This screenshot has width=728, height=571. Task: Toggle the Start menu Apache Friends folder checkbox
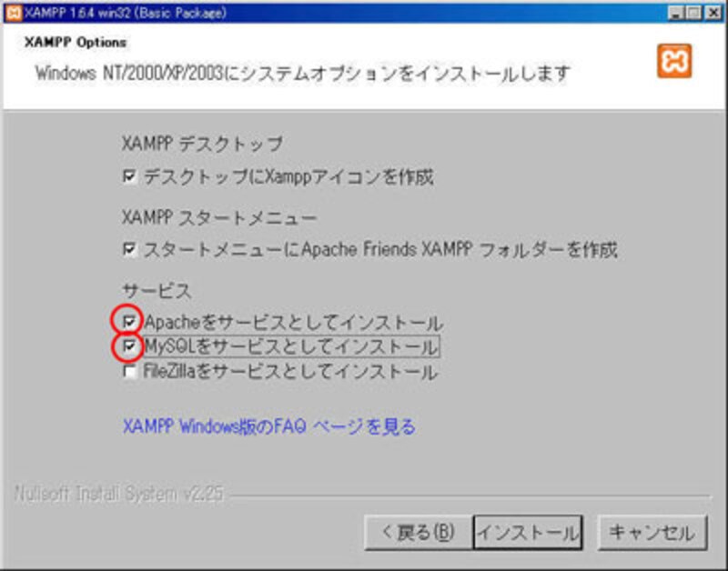(x=129, y=249)
